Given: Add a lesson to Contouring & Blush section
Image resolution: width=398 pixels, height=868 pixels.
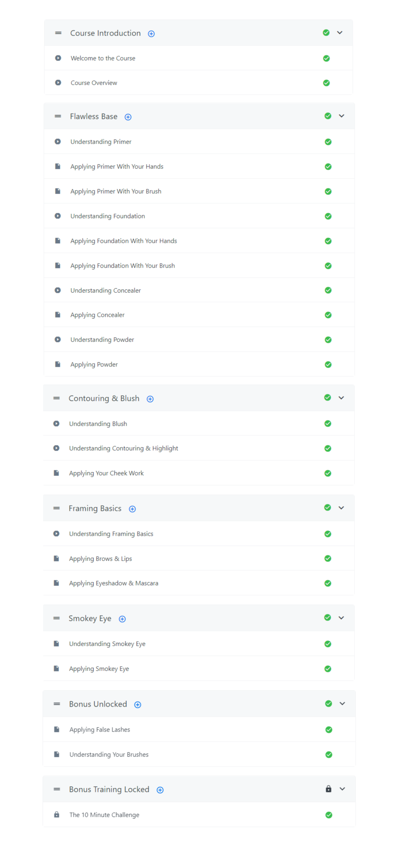Looking at the screenshot, I should click(150, 399).
